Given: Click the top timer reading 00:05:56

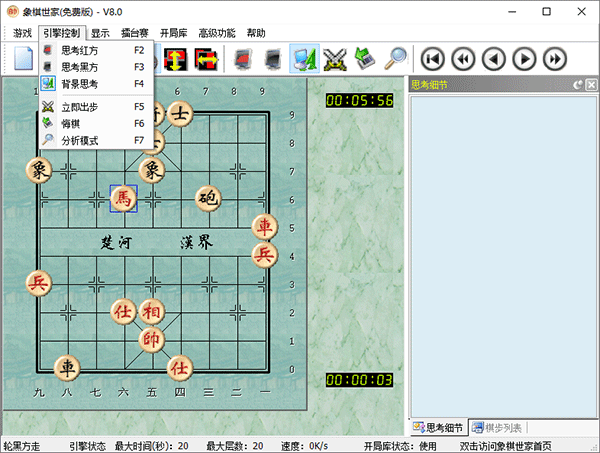Looking at the screenshot, I should (x=359, y=101).
